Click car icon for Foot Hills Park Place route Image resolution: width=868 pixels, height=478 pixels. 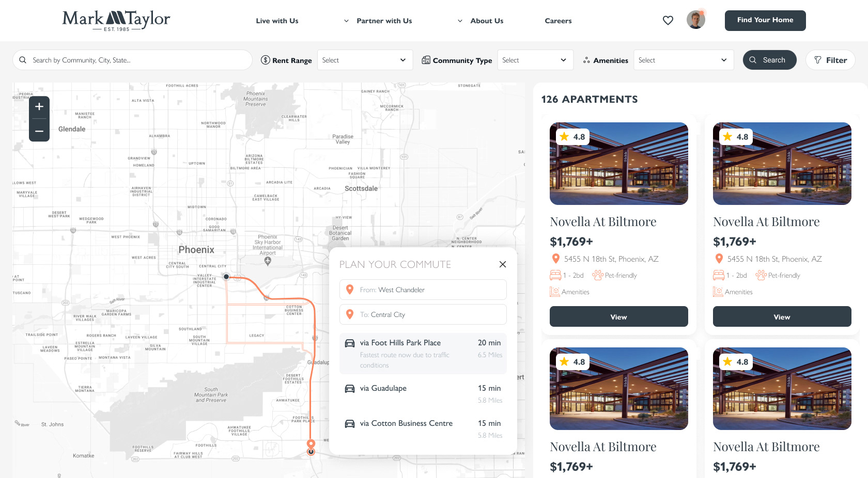pos(350,343)
